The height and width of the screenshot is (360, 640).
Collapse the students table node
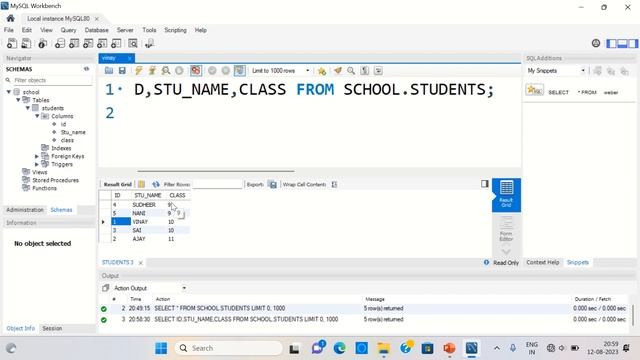tap(28, 108)
